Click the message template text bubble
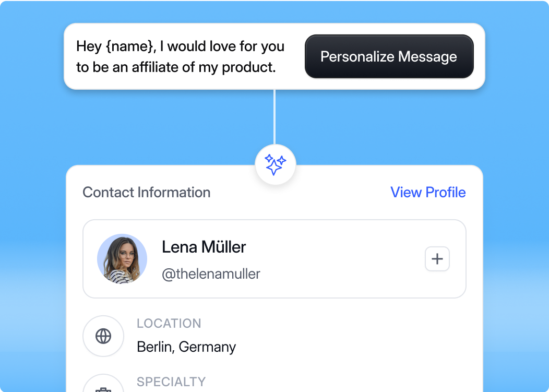The image size is (549, 392). [181, 56]
